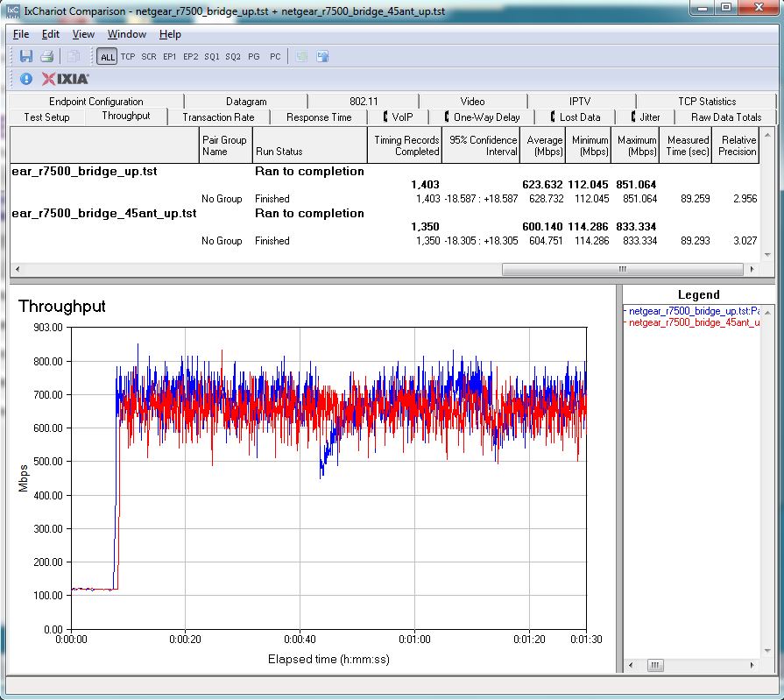Click the results table down scroll arrow
Screen dimensions: 784x700
pos(767,255)
